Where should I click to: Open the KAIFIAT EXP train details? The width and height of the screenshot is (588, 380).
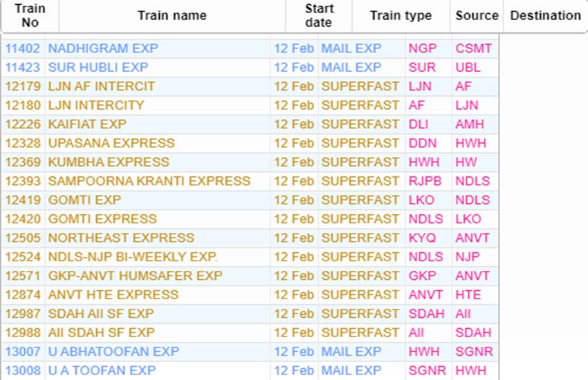pos(87,124)
